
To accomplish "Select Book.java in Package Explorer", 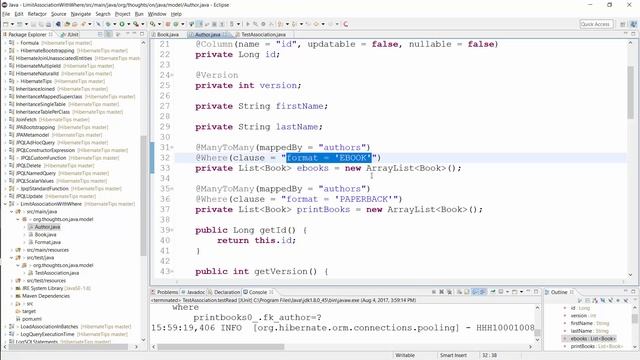I will (x=45, y=235).
